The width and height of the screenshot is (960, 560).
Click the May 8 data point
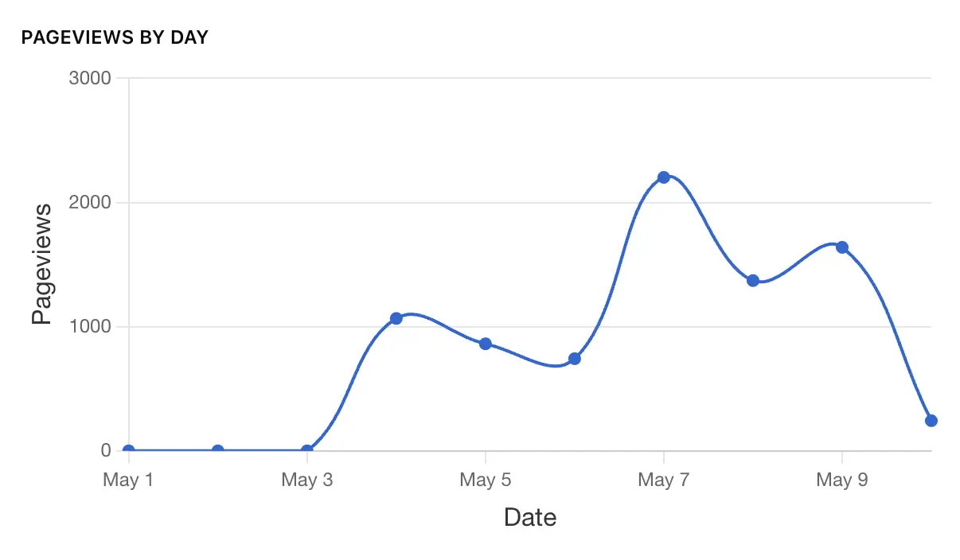tap(753, 280)
